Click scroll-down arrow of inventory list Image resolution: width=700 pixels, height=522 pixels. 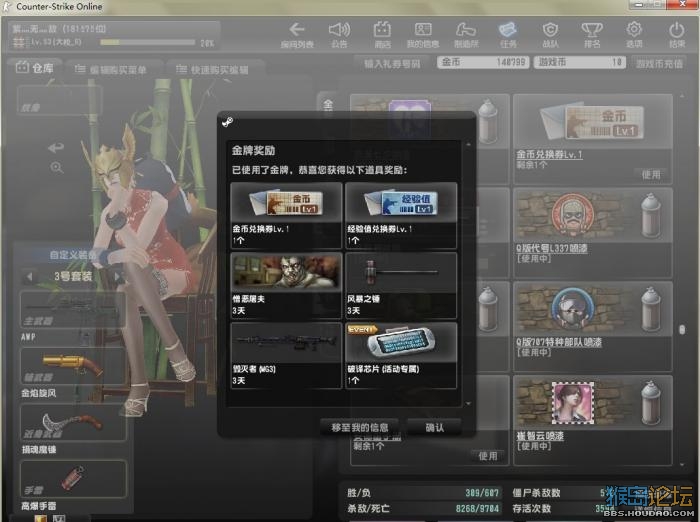click(682, 465)
